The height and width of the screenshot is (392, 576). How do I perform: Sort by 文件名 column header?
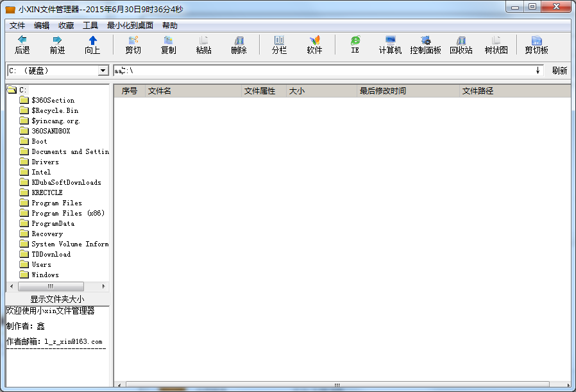click(x=194, y=91)
